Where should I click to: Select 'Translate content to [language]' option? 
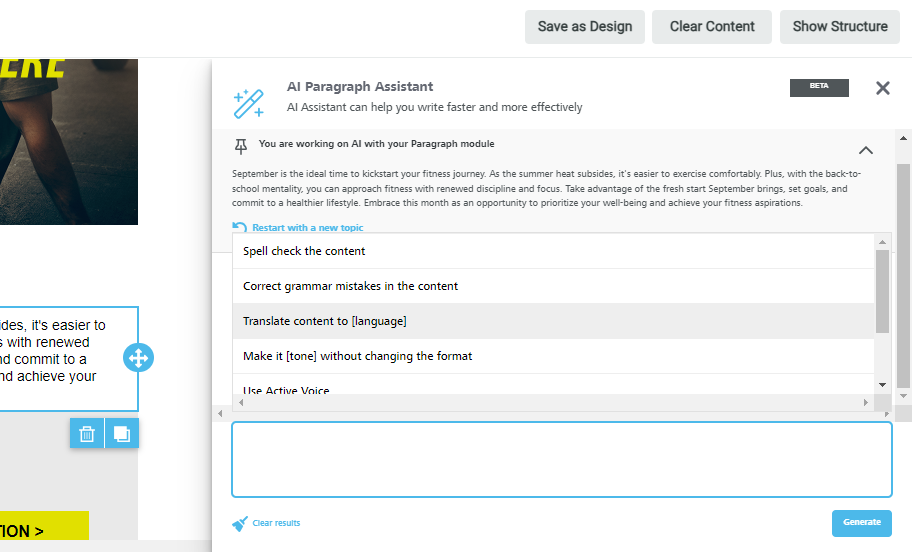[x=324, y=321]
